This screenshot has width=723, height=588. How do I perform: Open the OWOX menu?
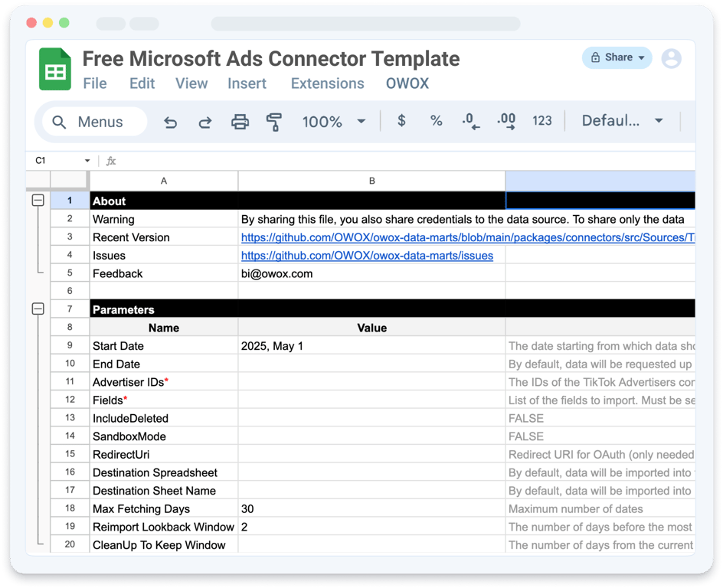[407, 83]
